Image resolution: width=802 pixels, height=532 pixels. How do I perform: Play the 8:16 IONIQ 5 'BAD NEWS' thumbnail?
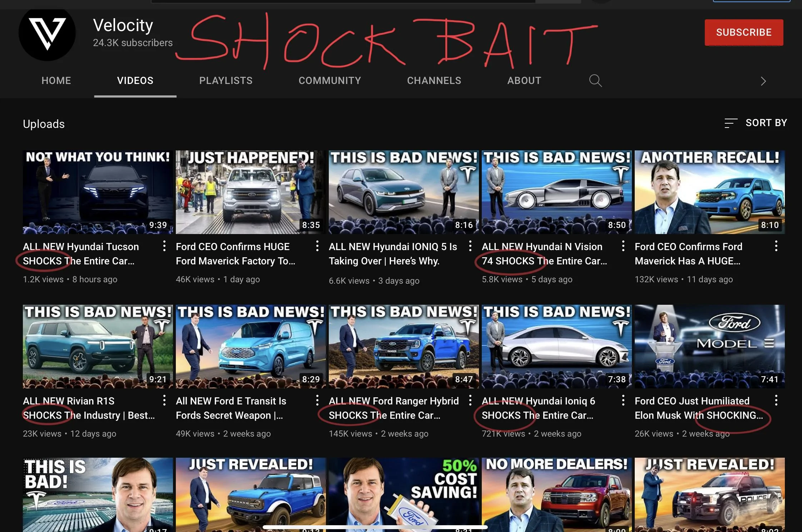click(404, 192)
